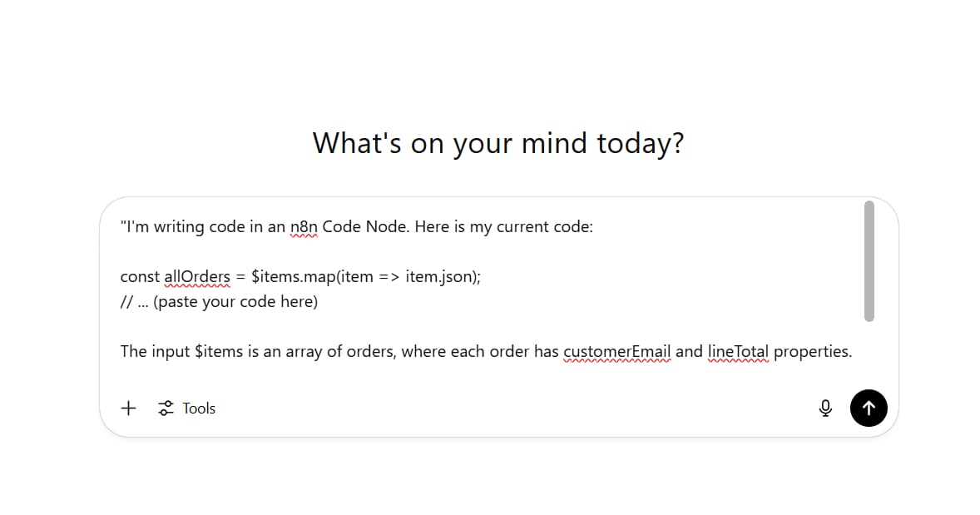
Task: Click the phrase "Here is my current code:"
Action: point(504,227)
